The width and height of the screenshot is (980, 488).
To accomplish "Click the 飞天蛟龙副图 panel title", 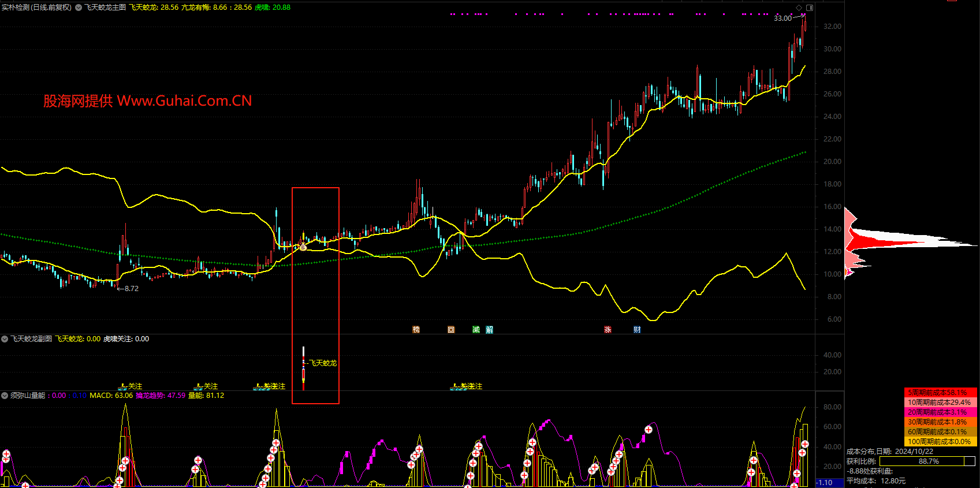I will [x=31, y=339].
